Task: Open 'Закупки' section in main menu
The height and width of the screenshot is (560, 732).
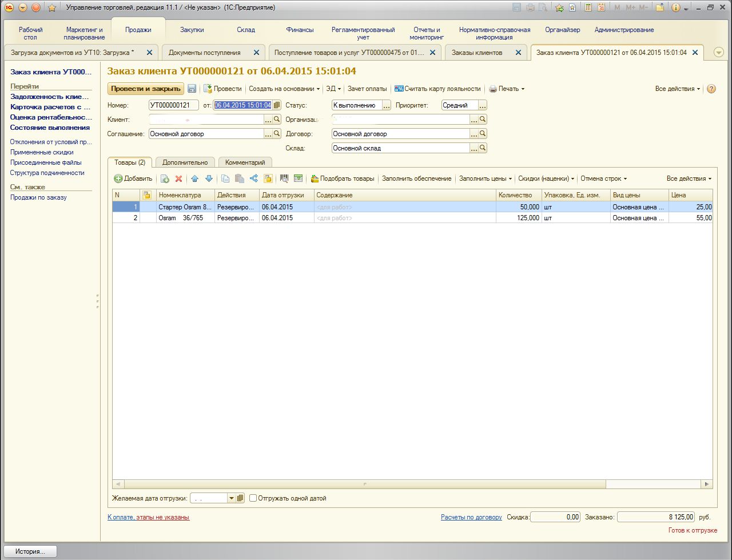Action: point(192,30)
